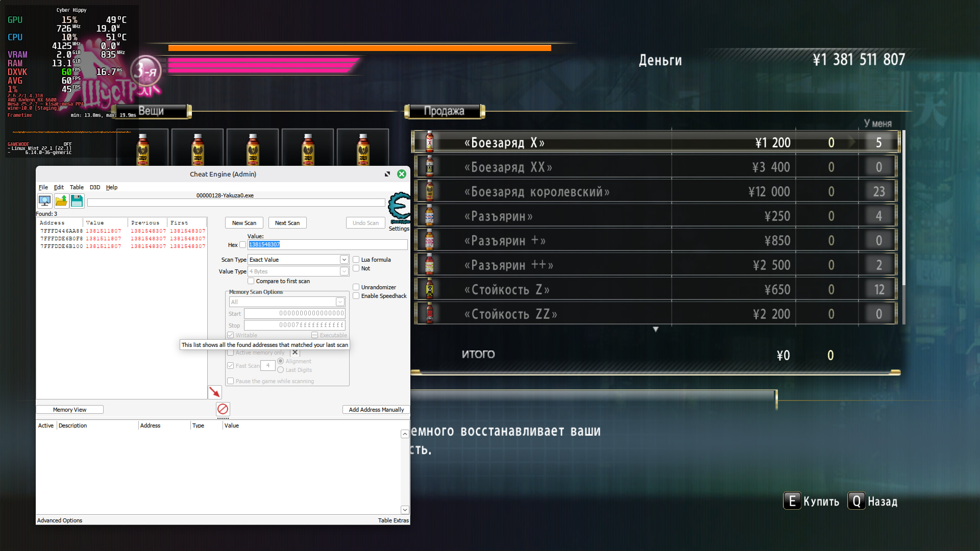Open the D3D menu
The height and width of the screenshot is (551, 980).
tap(95, 187)
